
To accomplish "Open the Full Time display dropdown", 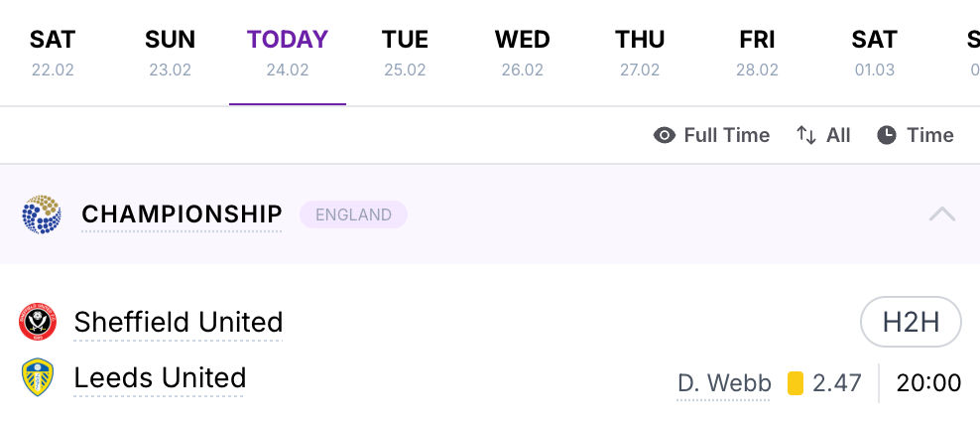I will (711, 135).
